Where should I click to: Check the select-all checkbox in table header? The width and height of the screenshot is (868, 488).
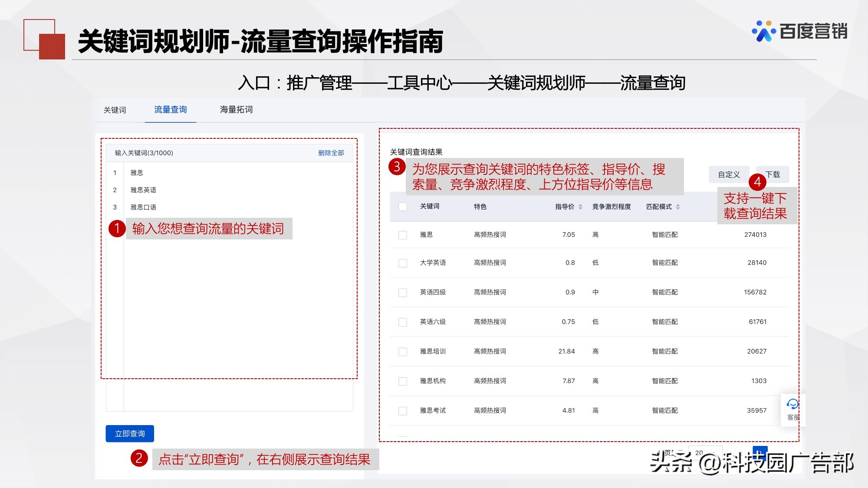[x=402, y=207]
